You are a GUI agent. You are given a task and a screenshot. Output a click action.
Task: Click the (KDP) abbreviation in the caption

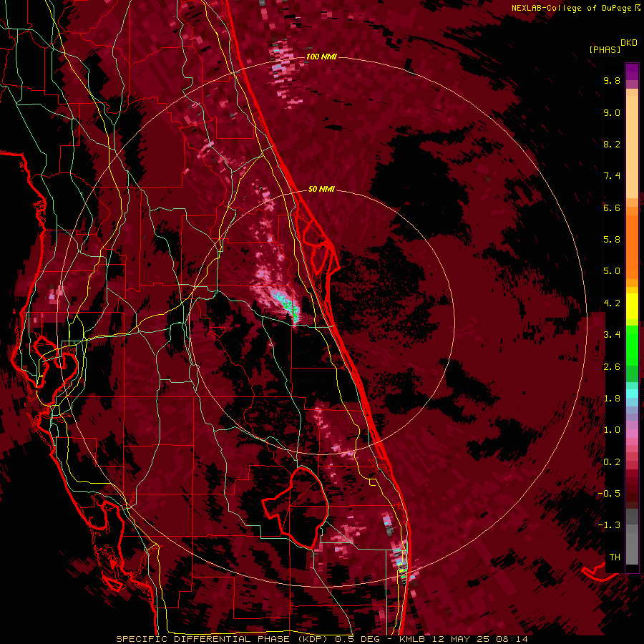pos(314,639)
